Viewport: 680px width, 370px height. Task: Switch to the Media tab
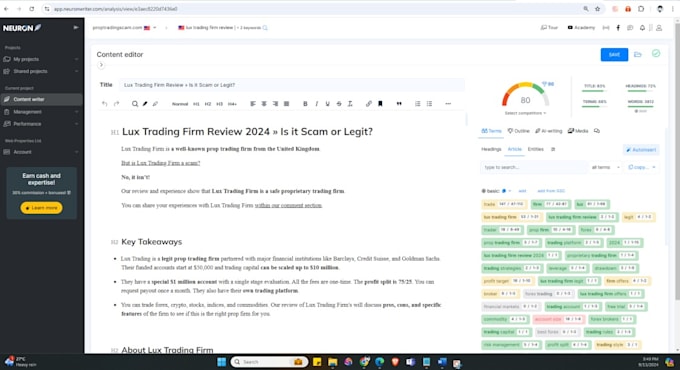coord(578,131)
